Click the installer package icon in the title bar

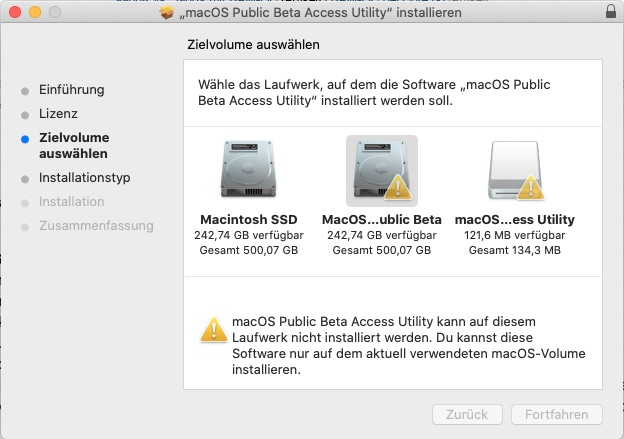(167, 12)
